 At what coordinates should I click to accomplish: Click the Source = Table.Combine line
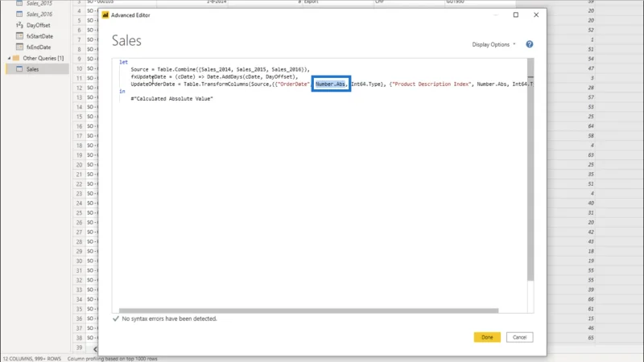pos(220,69)
